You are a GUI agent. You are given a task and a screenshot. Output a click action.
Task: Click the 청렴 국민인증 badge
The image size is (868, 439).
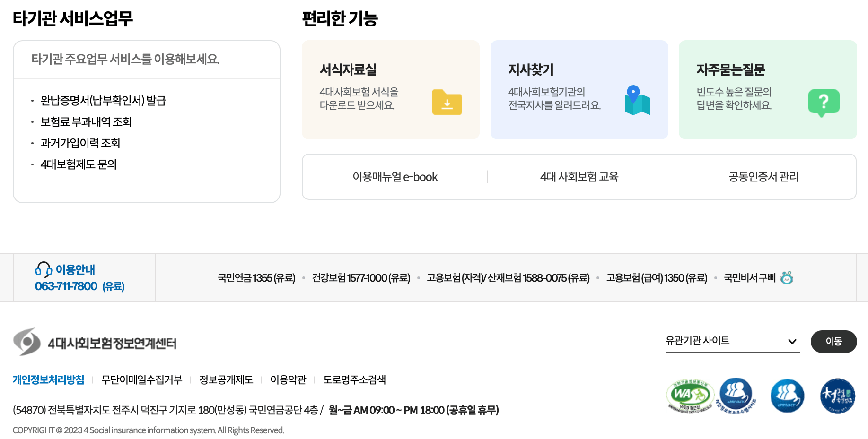coord(837,396)
